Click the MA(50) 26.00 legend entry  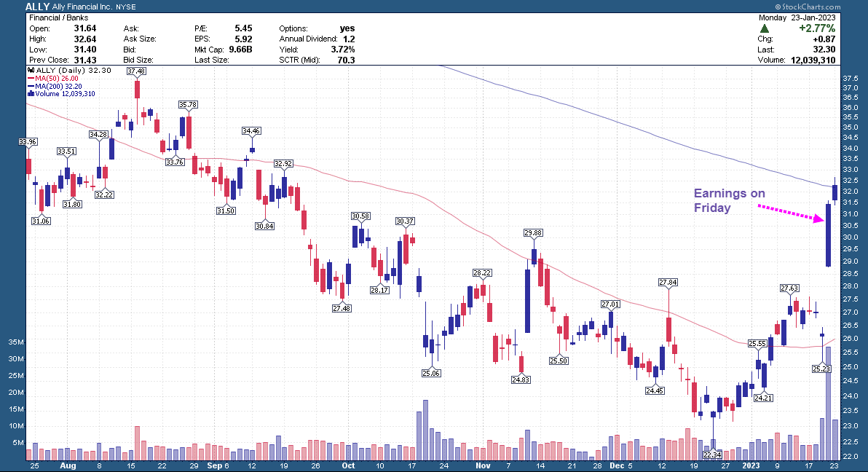[x=54, y=79]
